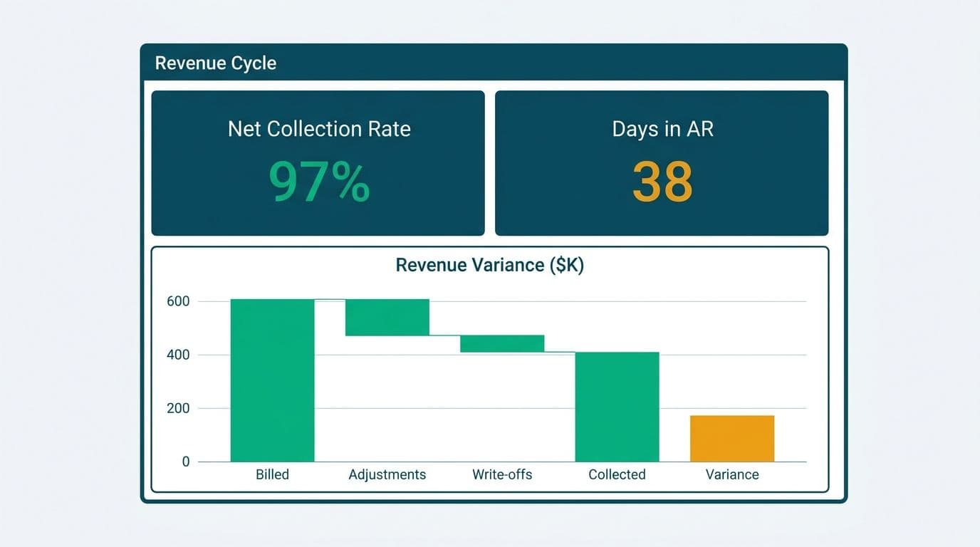The image size is (980, 547).
Task: Click the 38 days value
Action: (662, 182)
